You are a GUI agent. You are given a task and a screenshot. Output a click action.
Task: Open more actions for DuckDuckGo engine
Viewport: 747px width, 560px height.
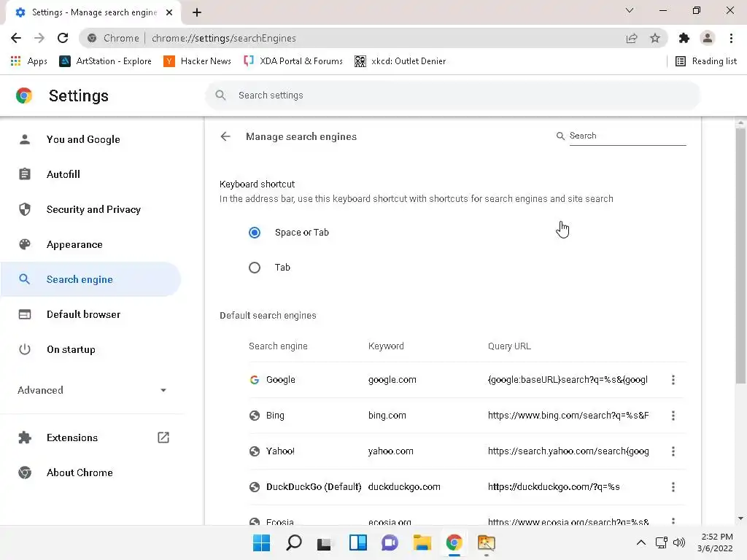(673, 486)
